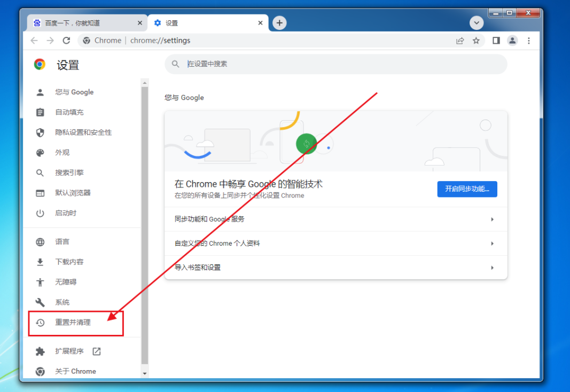This screenshot has height=392, width=570.
Task: Click the 默认浏览器 label in sidebar
Action: point(73,193)
